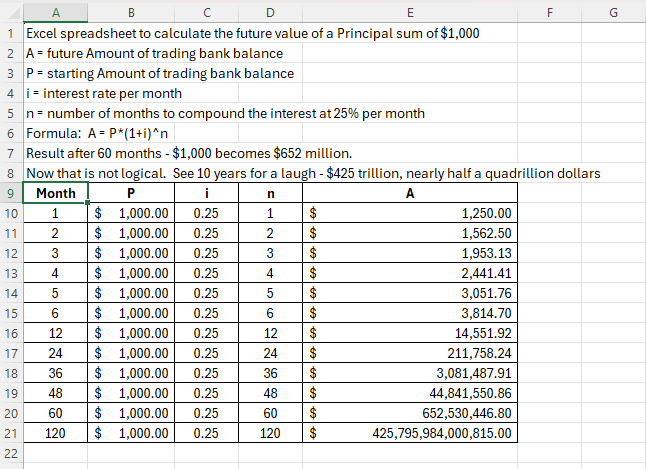Click n column cell showing 12
Image resolution: width=646 pixels, height=469 pixels.
click(270, 333)
